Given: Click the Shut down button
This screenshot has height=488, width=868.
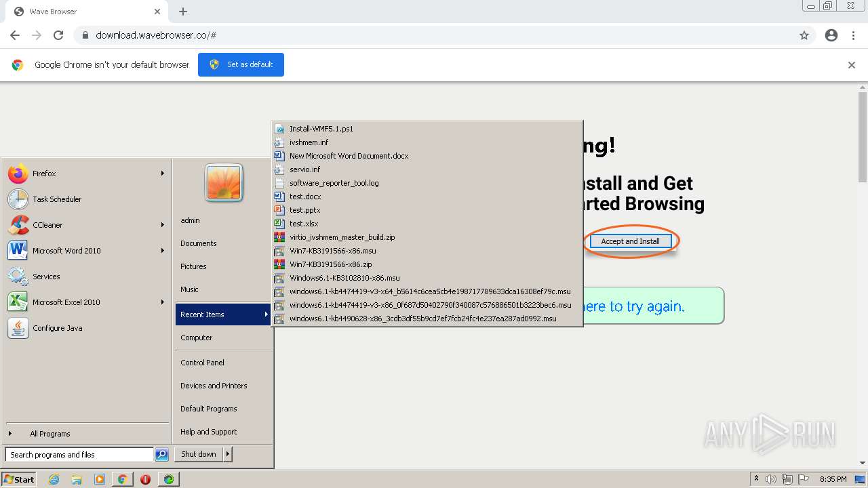Looking at the screenshot, I should [199, 454].
